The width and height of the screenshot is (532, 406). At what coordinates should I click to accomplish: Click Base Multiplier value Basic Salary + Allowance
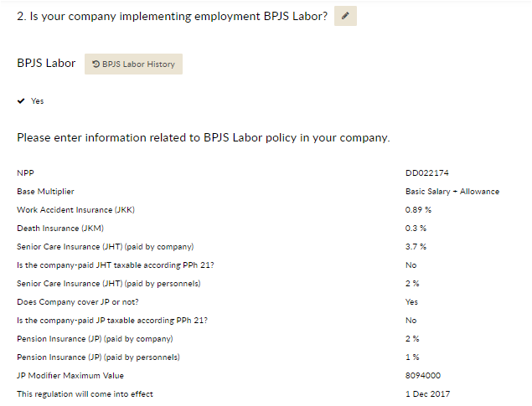coord(452,192)
